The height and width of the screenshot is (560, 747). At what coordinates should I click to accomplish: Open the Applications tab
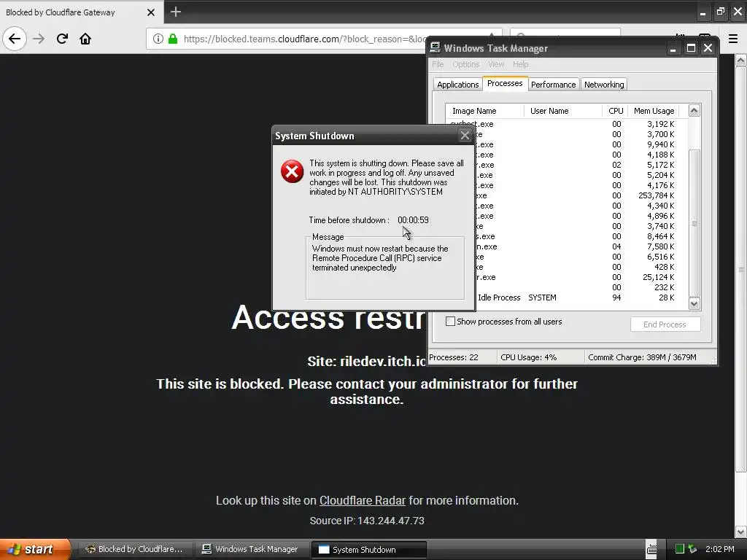coord(457,85)
